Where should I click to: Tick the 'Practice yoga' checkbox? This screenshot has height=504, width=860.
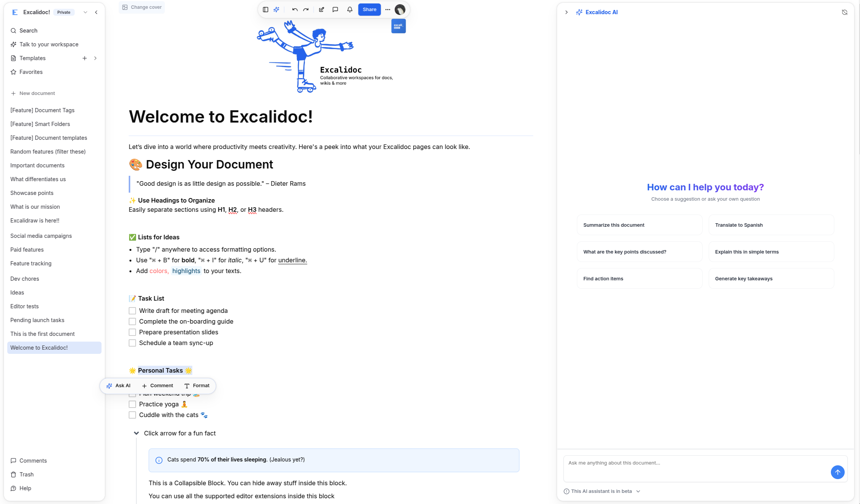[x=132, y=404]
